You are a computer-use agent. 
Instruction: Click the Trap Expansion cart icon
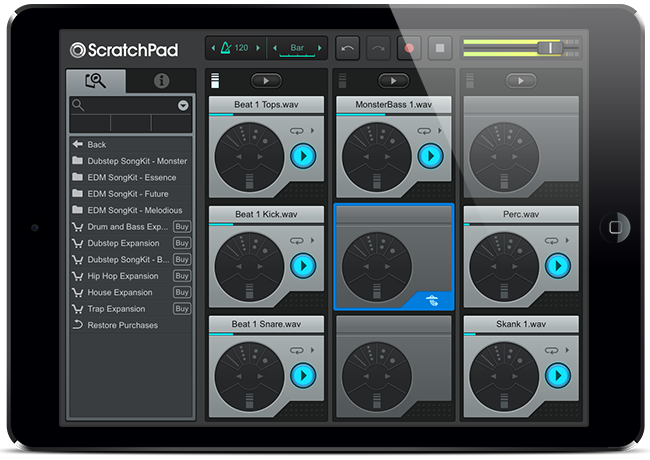78,309
